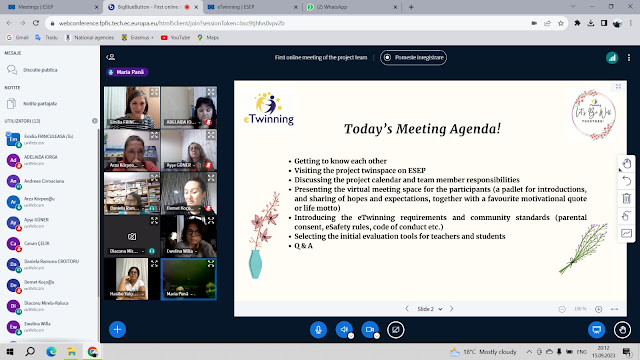640x360 pixels.
Task: Toggle multi-user whiteboard icon
Action: pyautogui.click(x=627, y=216)
